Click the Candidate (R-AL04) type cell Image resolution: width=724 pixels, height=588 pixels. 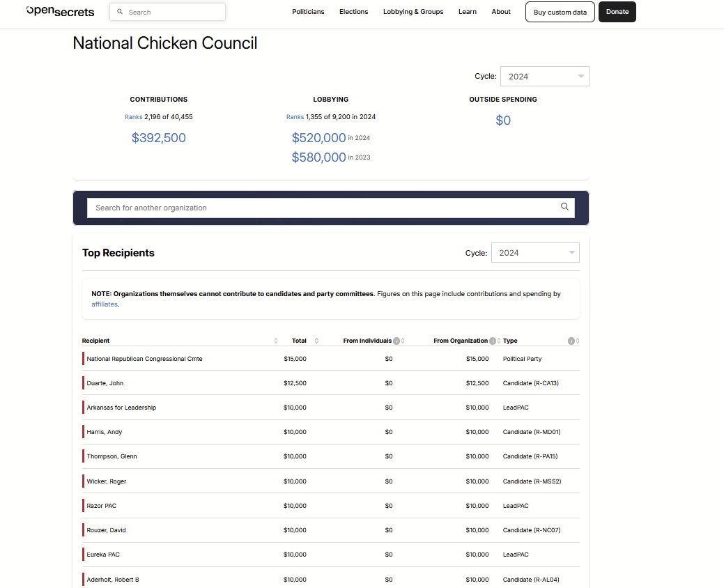[x=531, y=580]
